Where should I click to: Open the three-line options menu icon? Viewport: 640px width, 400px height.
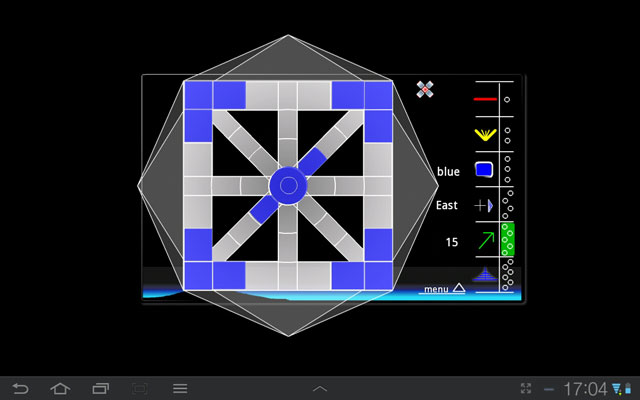point(180,389)
